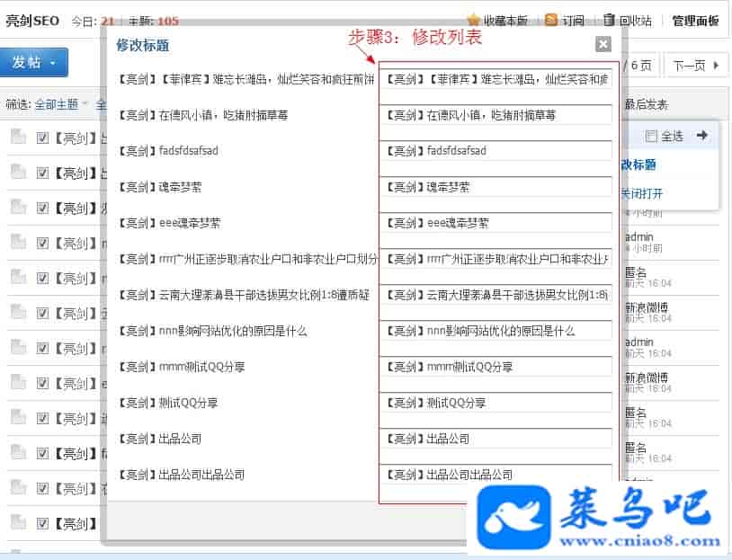Click folder icon of thread row 【亮剑】e
This screenshot has height=560, width=732.
[18, 382]
